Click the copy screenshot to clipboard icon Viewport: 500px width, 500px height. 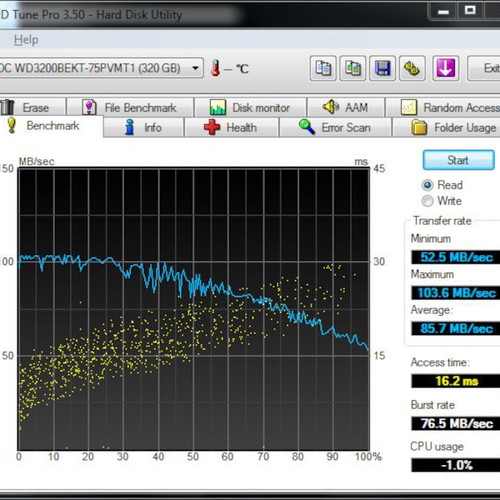point(352,68)
